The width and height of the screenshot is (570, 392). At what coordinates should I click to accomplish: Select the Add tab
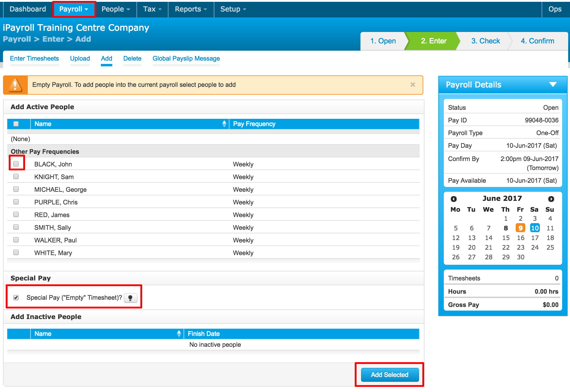tap(107, 58)
